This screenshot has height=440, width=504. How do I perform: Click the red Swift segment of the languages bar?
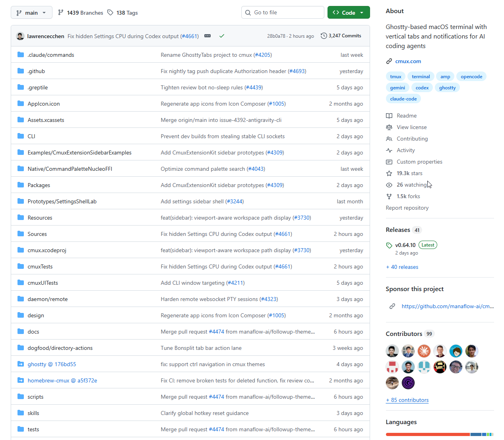428,434
